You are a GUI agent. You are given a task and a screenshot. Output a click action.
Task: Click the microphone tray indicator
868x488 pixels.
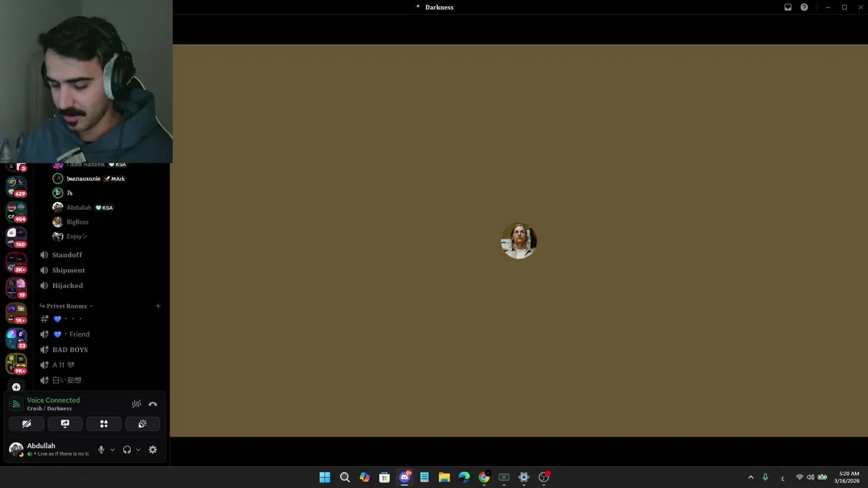pyautogui.click(x=766, y=477)
